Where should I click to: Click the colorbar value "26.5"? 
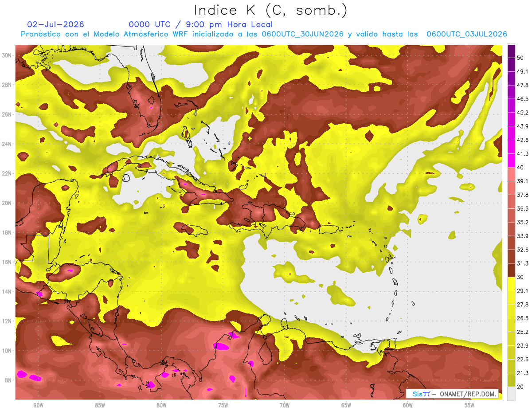pos(522,318)
